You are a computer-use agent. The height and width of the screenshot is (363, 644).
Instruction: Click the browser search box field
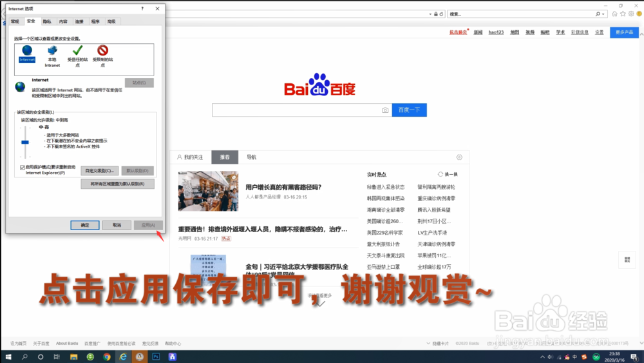pyautogui.click(x=521, y=14)
